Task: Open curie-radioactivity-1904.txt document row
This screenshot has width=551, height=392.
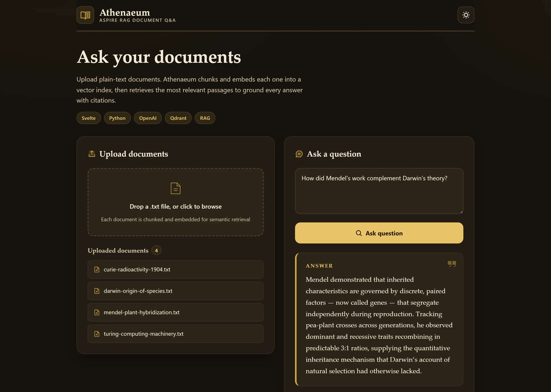Action: pyautogui.click(x=175, y=269)
